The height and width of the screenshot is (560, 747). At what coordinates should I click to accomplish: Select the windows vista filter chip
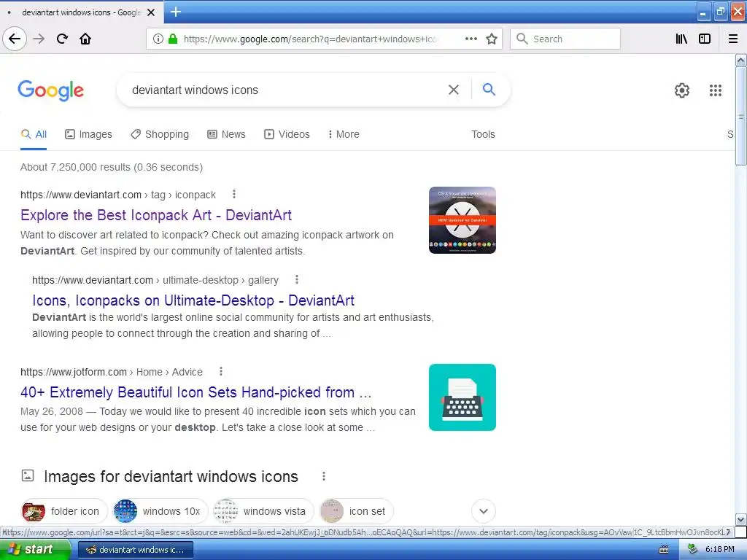point(263,511)
